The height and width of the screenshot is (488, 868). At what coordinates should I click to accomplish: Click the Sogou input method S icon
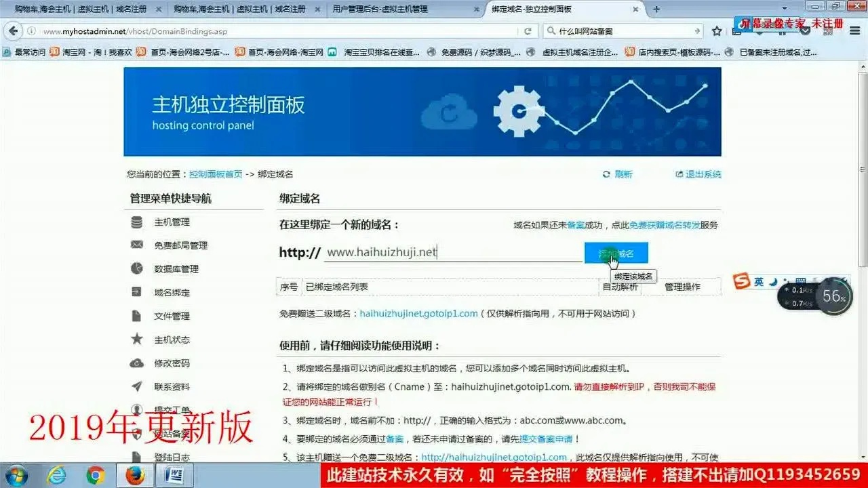click(743, 281)
